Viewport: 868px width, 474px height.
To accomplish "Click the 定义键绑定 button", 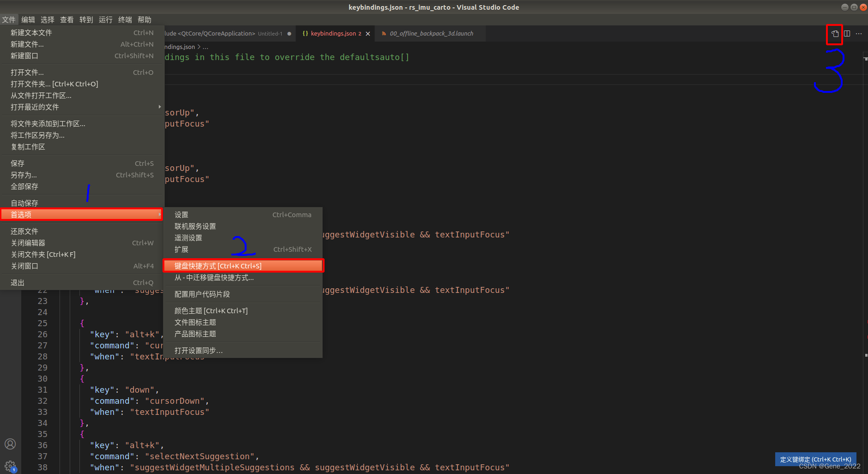I will [x=816, y=459].
